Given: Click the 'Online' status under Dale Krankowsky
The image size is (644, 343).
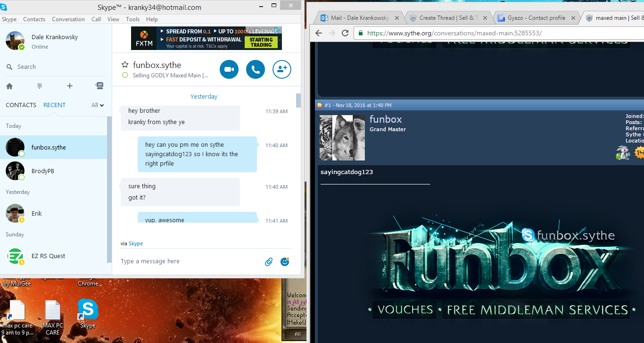Looking at the screenshot, I should (x=40, y=47).
